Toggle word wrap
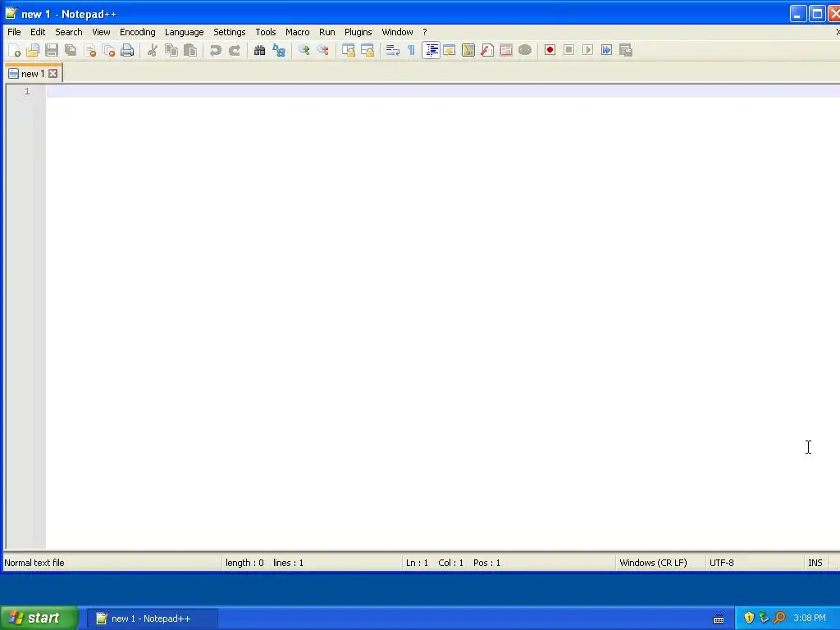The height and width of the screenshot is (630, 840). pyautogui.click(x=393, y=50)
